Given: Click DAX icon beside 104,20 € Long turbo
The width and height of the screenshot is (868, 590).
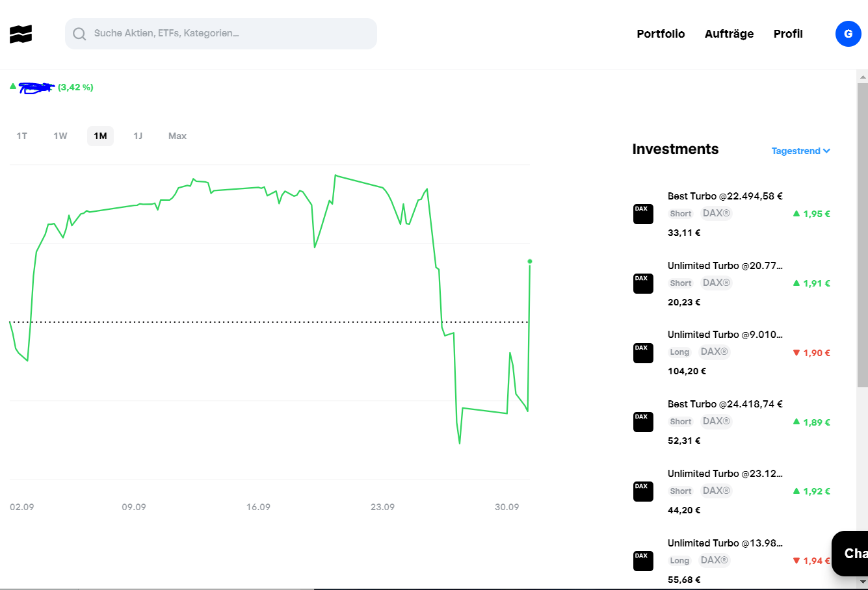Looking at the screenshot, I should [x=643, y=353].
